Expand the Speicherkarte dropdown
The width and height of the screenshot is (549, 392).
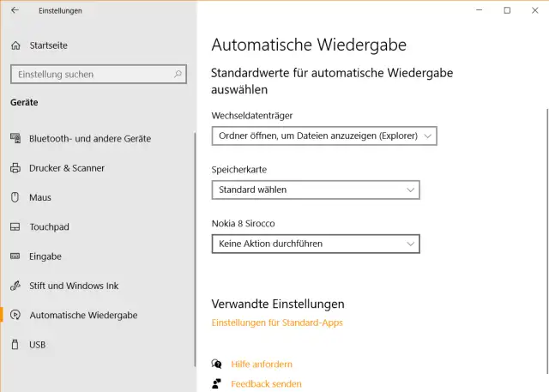(x=316, y=190)
